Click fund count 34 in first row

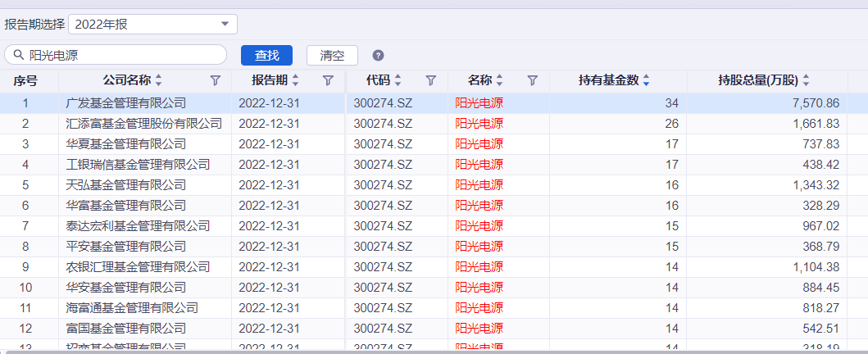click(672, 103)
